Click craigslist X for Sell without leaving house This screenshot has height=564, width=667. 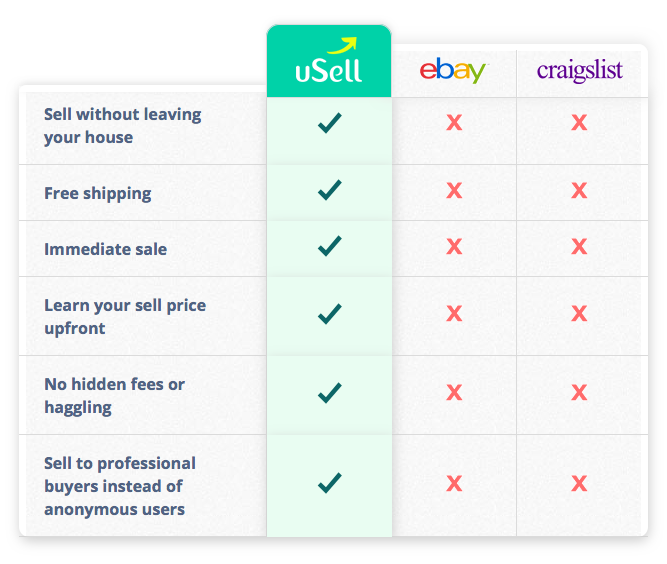pyautogui.click(x=579, y=122)
